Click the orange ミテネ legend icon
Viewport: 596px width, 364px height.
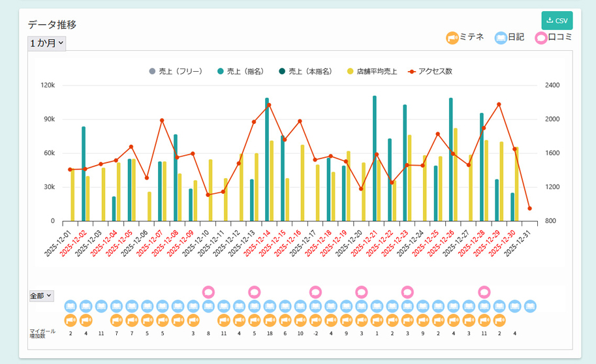452,38
